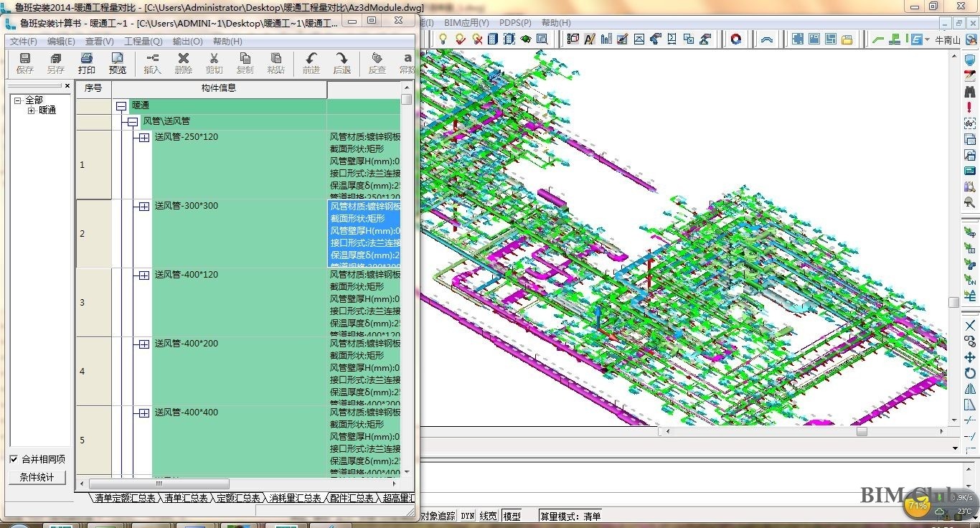Click the 前进 (Forward) arrow icon

(x=311, y=59)
